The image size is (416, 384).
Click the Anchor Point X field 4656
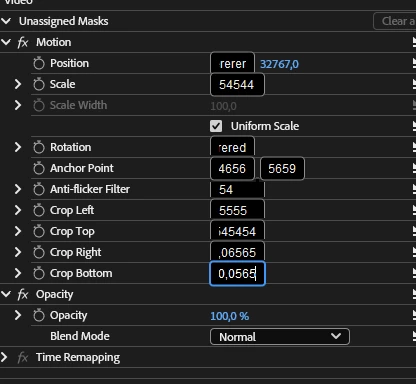pos(232,168)
